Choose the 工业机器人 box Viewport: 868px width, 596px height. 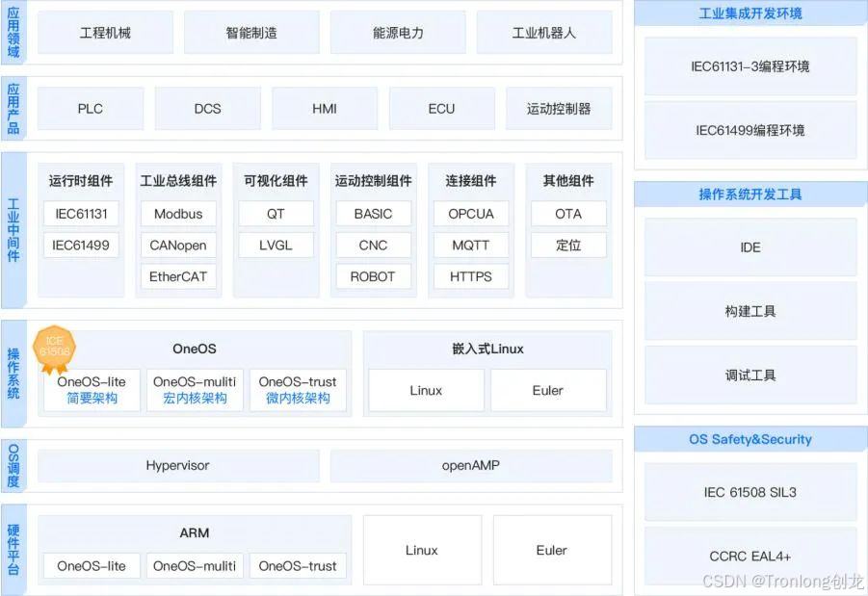pyautogui.click(x=544, y=33)
